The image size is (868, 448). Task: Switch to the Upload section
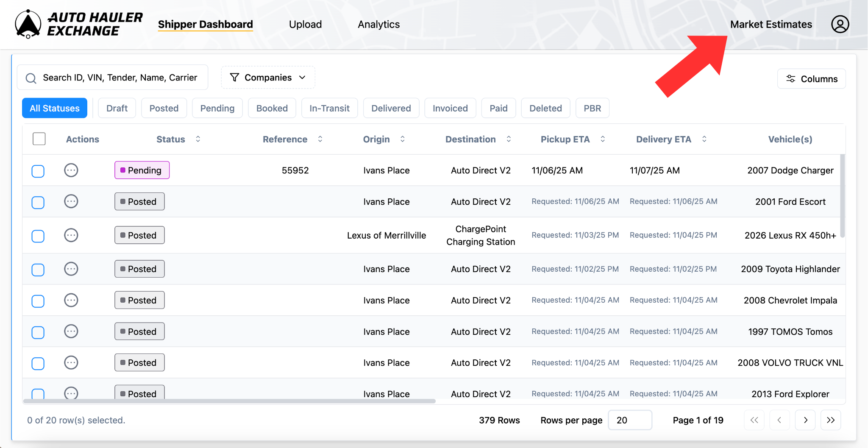tap(305, 24)
